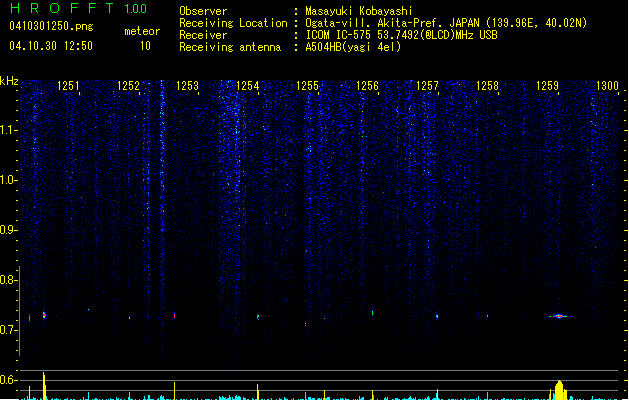This screenshot has height=400, width=629.
Task: Click the 1251 time axis marker
Action: pos(68,86)
